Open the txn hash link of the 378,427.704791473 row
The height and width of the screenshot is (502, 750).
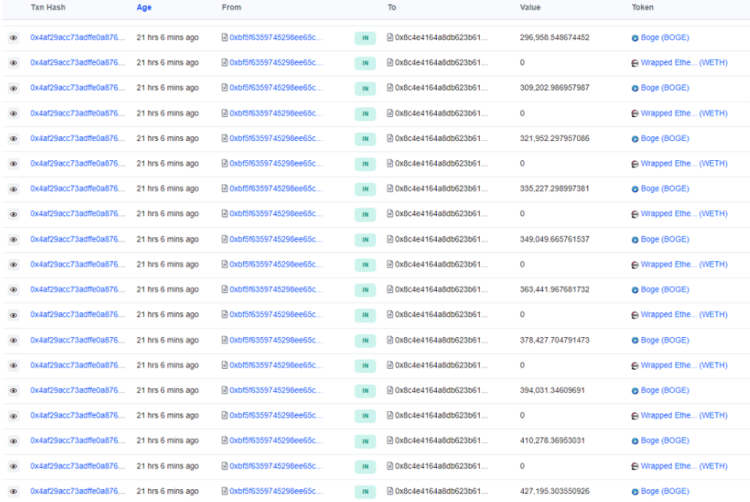pos(77,340)
